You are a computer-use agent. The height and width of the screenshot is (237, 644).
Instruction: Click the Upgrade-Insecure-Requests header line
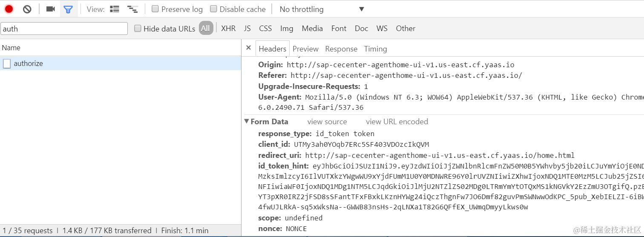click(x=313, y=86)
